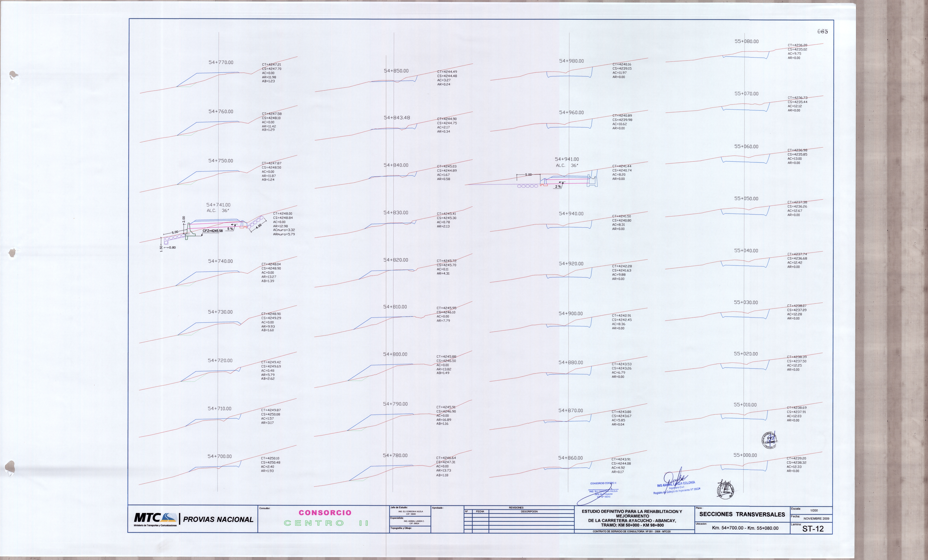The width and height of the screenshot is (928, 560).
Task: Select station label 55+070.00
Action: coord(747,94)
